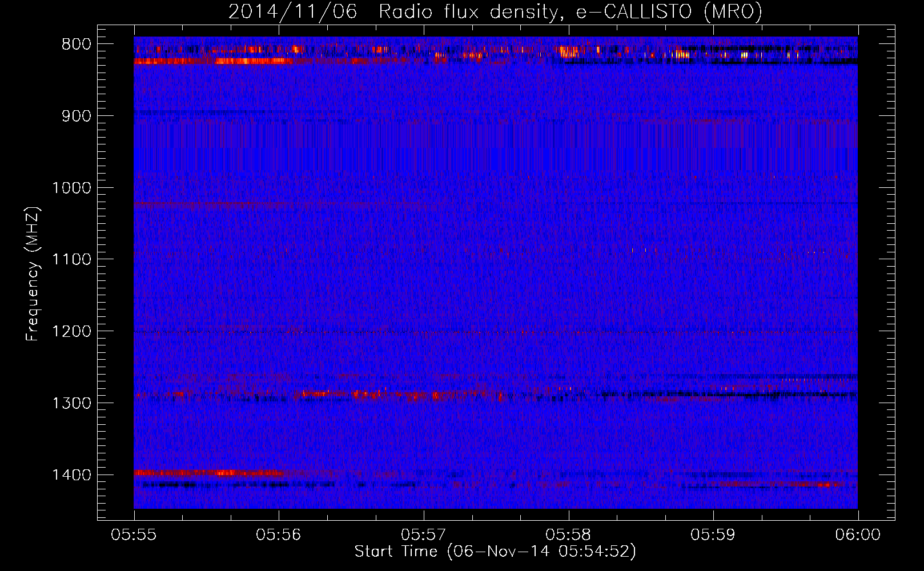This screenshot has width=924, height=571.
Task: Select the 800 frequency tick label
Action: coord(76,45)
